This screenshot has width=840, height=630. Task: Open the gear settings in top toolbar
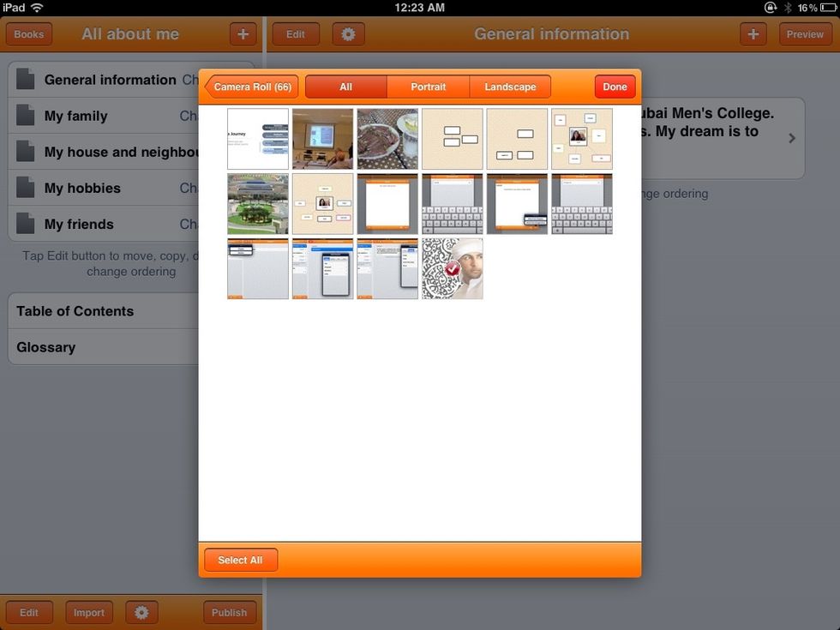click(x=348, y=34)
